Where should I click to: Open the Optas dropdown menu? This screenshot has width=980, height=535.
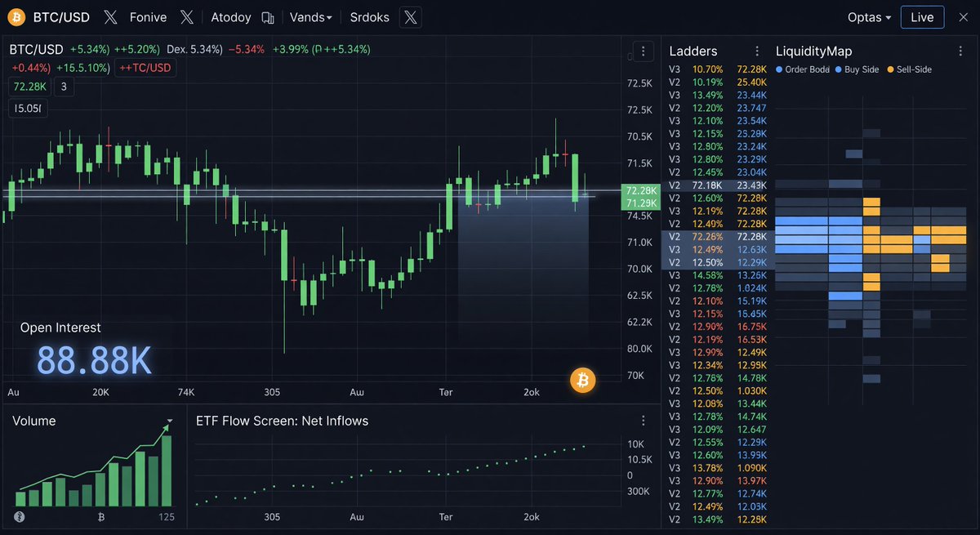click(x=869, y=17)
